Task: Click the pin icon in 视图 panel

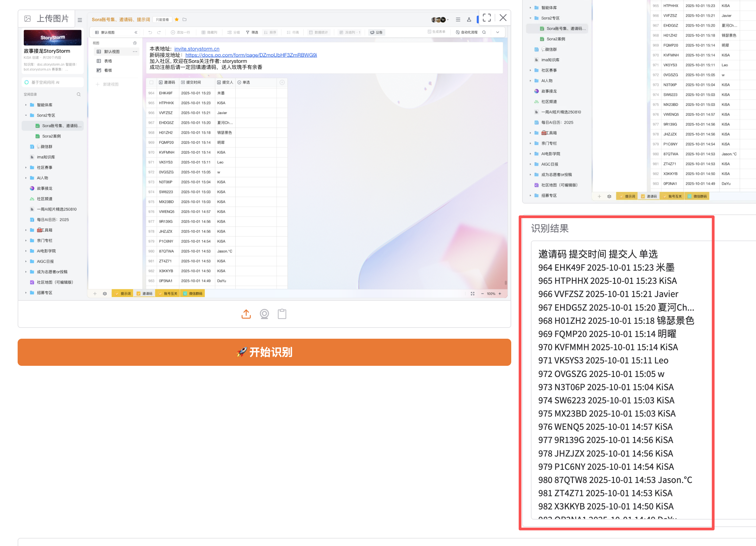Action: click(135, 43)
